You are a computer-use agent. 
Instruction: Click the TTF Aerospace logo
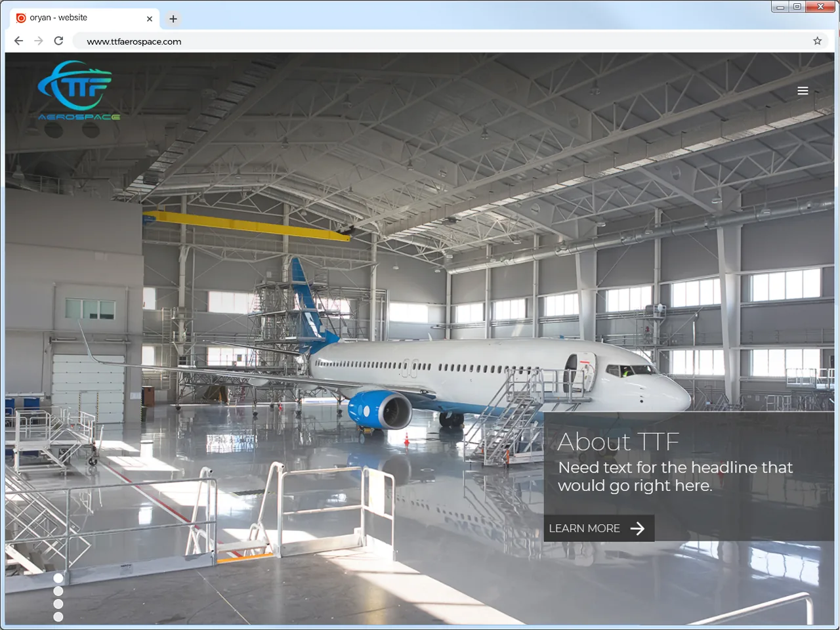79,91
